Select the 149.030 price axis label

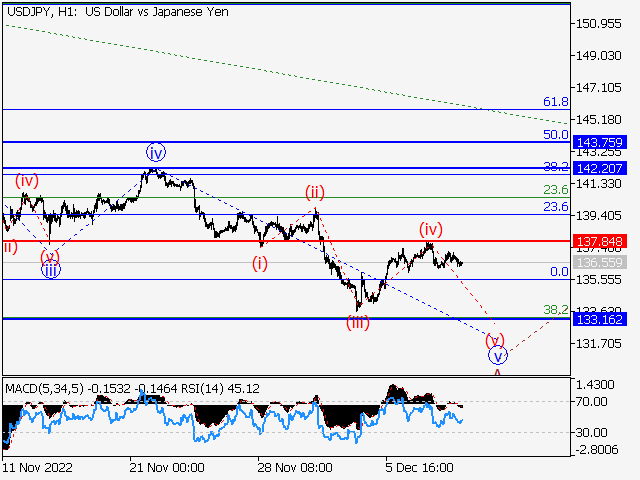tap(598, 56)
